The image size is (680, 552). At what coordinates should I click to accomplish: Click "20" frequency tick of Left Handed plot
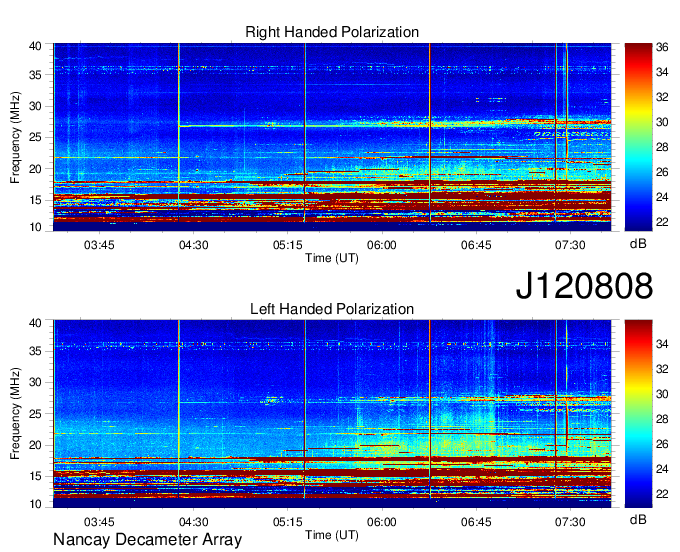click(35, 445)
